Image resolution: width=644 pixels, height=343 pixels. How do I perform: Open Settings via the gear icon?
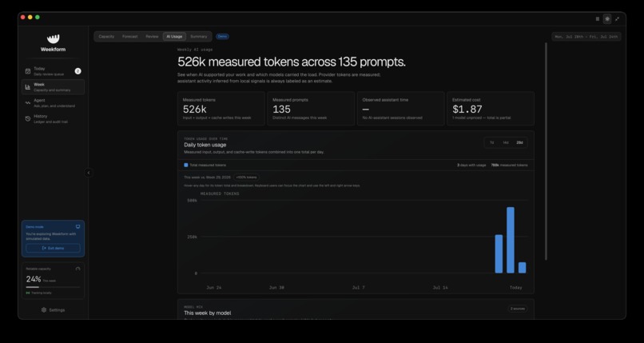pyautogui.click(x=44, y=309)
